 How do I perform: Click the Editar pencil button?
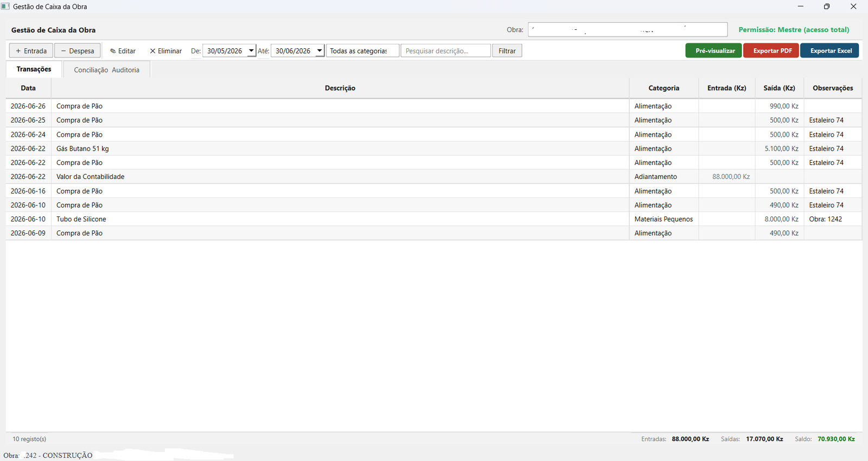tap(123, 51)
